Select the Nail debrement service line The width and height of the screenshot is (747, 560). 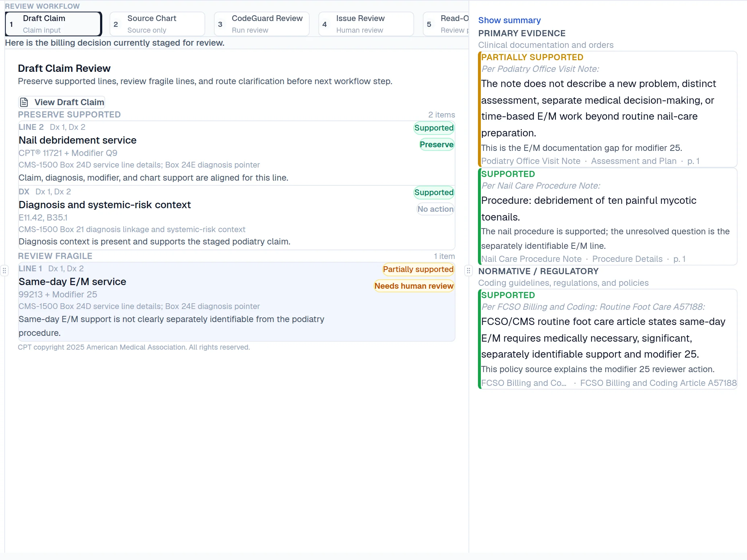click(237, 153)
